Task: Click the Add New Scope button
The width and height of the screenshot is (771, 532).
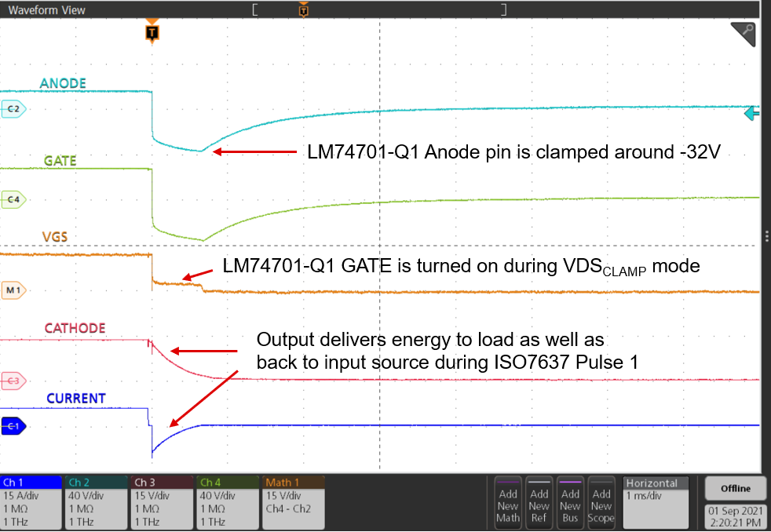Action: click(x=601, y=502)
